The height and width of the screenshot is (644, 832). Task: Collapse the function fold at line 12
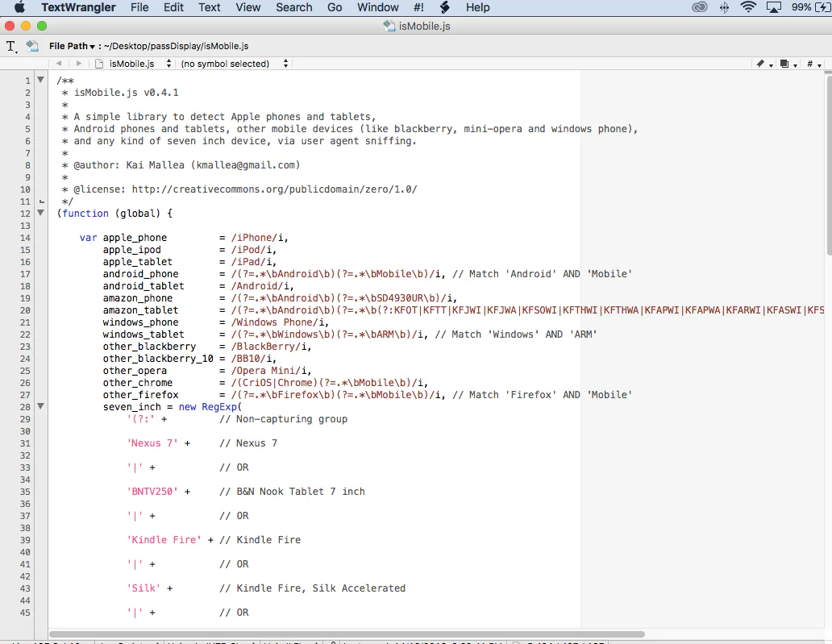[x=40, y=213]
